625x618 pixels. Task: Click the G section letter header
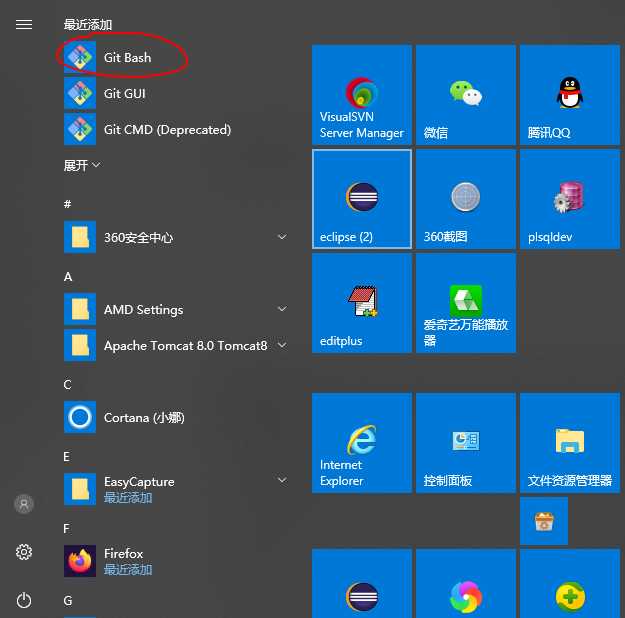68,601
